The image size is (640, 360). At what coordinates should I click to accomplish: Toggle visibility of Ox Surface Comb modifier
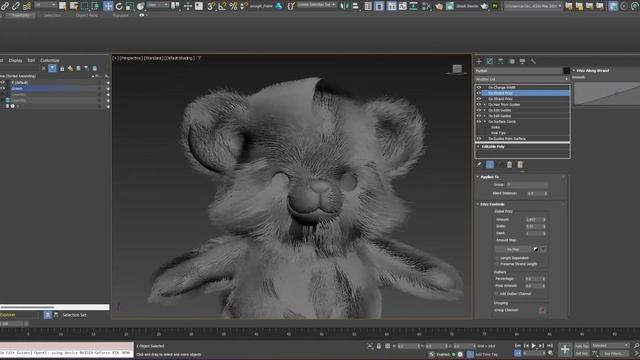coord(479,122)
